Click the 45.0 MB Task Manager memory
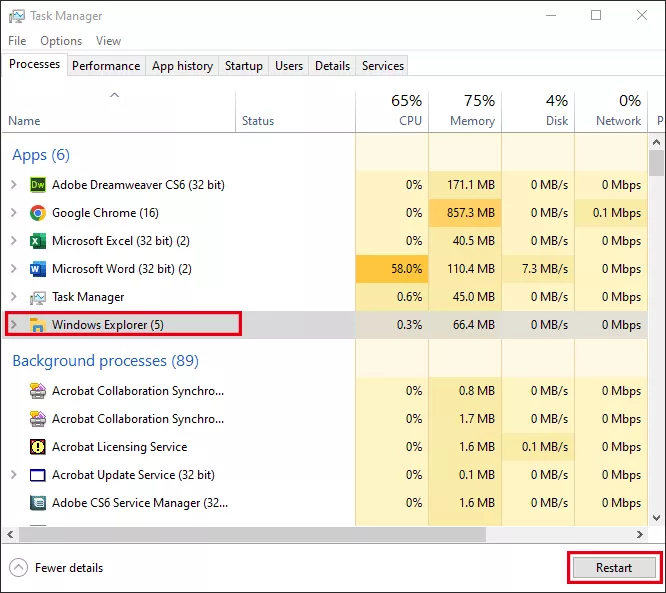666x593 pixels. (x=474, y=297)
